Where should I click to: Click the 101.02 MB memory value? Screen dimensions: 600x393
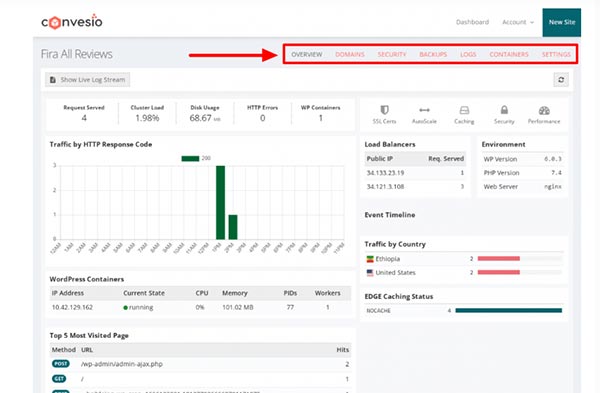[238, 307]
